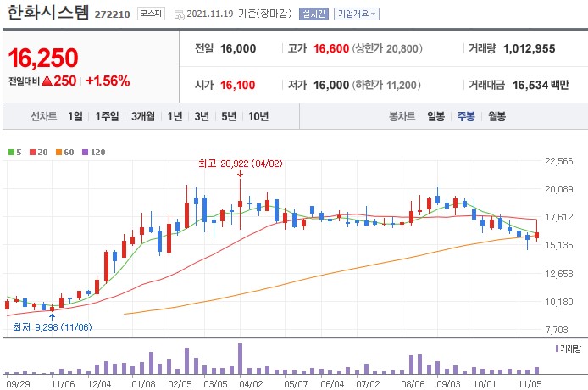
Task: Click the purple 거래량 volume legend marker
Action: [x=557, y=348]
